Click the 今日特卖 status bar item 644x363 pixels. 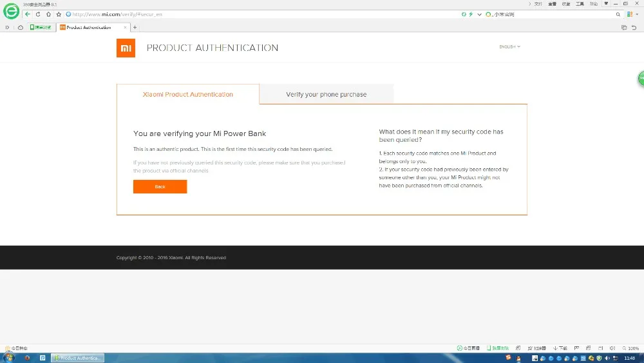coord(17,348)
